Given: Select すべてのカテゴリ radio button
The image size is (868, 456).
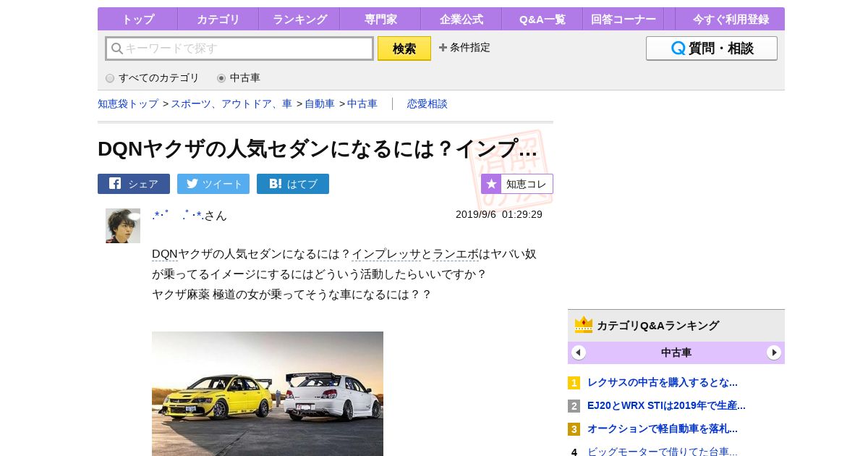Looking at the screenshot, I should pyautogui.click(x=110, y=78).
